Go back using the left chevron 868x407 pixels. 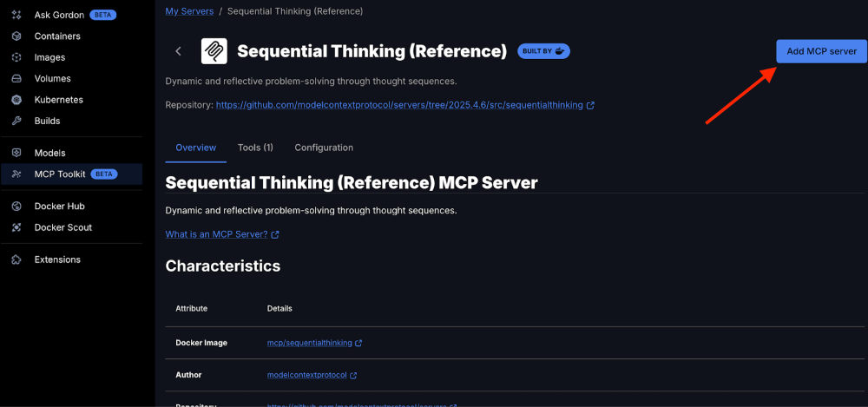pyautogui.click(x=179, y=51)
